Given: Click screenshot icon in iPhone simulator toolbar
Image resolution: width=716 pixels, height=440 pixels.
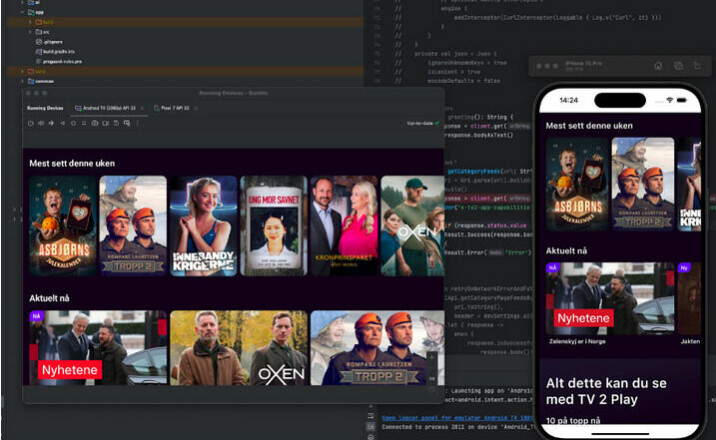Looking at the screenshot, I should 678,66.
